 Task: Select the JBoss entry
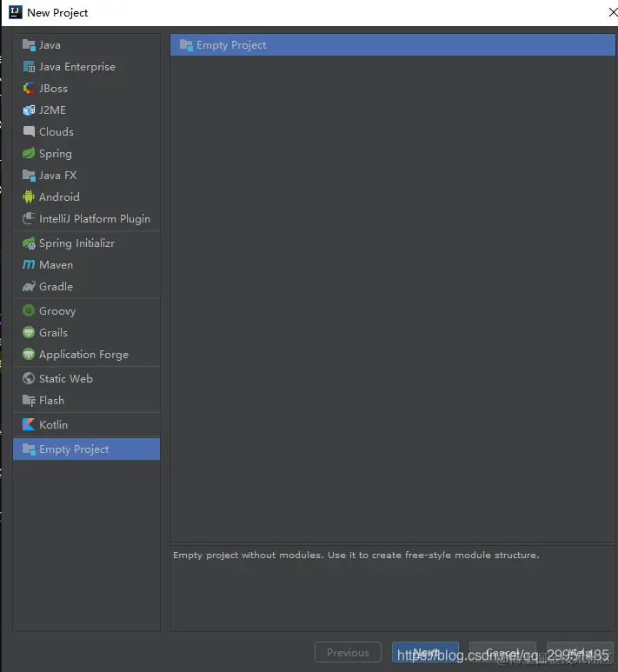(87, 89)
